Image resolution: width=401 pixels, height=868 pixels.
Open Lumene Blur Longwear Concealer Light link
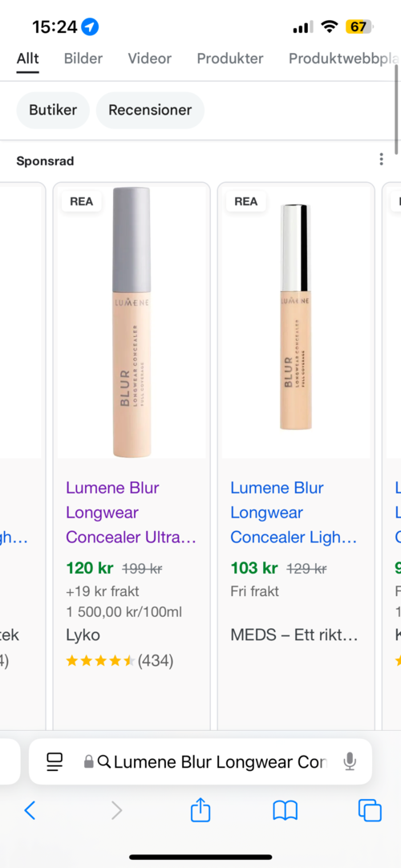click(294, 512)
